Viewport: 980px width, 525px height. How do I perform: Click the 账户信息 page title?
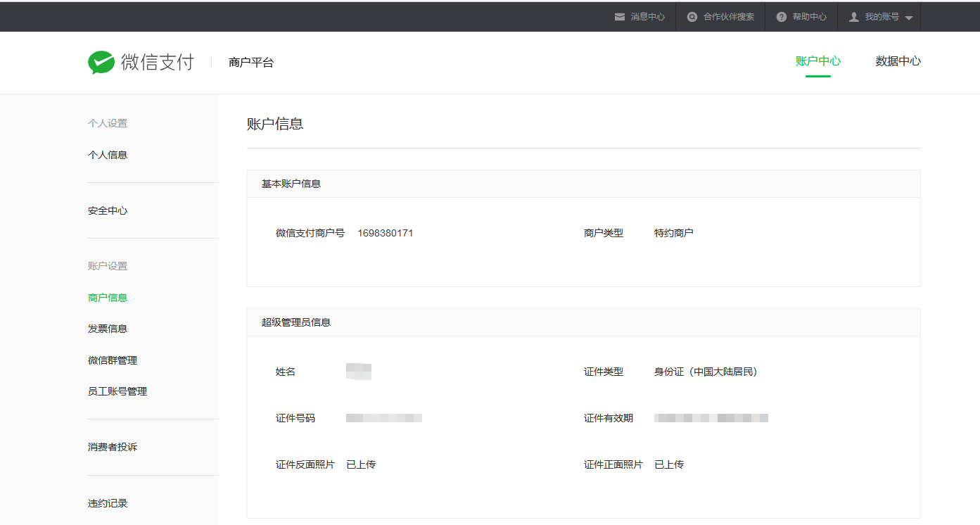275,124
